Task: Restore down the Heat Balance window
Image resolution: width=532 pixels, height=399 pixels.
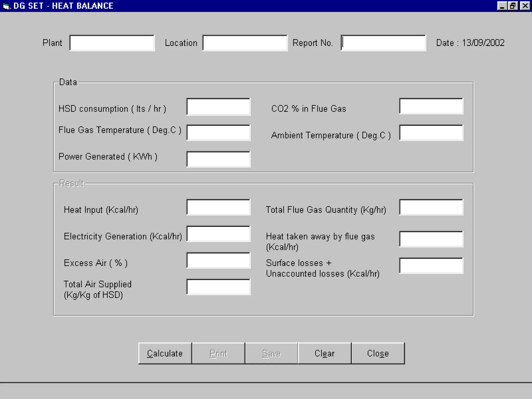Action: click(x=513, y=6)
